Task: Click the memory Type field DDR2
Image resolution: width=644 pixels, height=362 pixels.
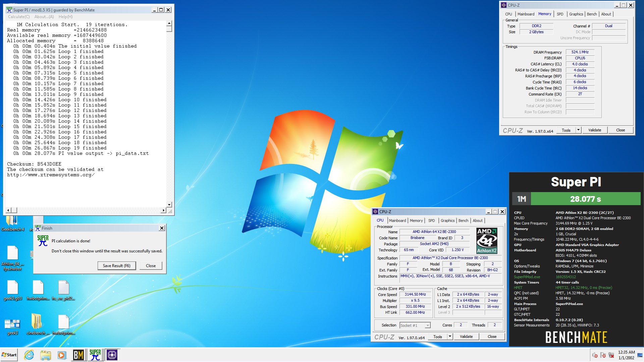Action: pos(536,26)
